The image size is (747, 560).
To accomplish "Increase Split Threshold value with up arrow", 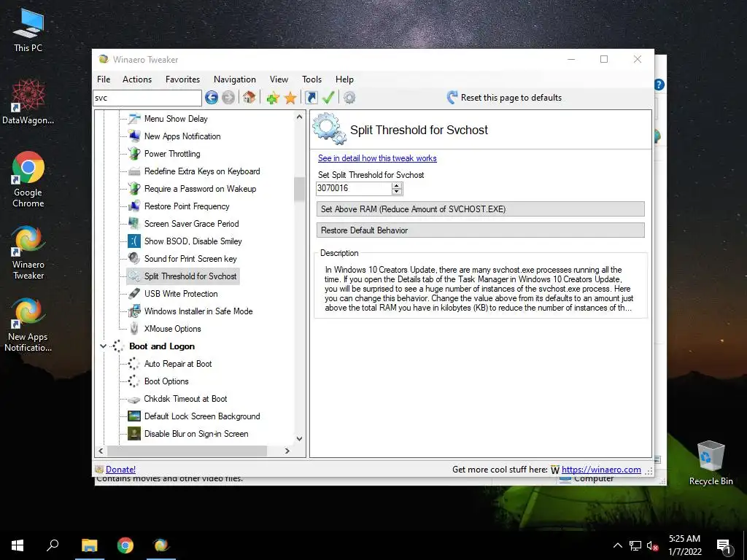I will pos(396,185).
